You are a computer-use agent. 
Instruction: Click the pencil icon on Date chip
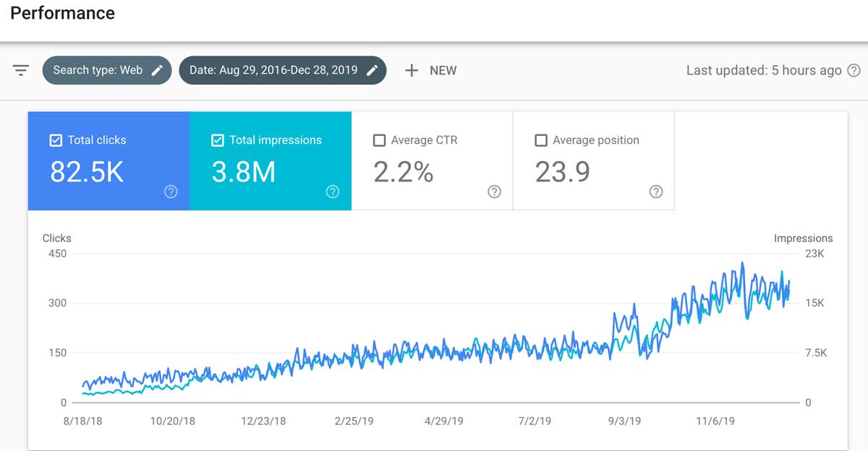click(372, 70)
